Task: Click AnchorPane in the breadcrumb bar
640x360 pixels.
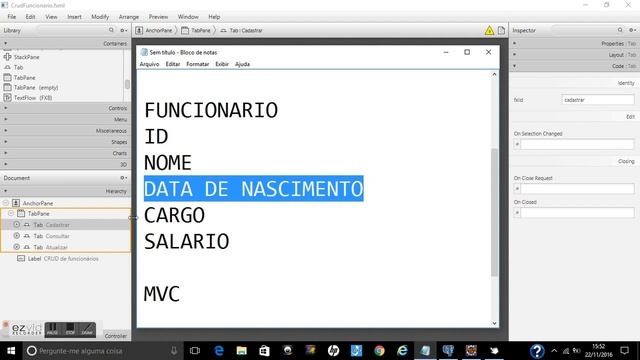Action: [x=154, y=31]
